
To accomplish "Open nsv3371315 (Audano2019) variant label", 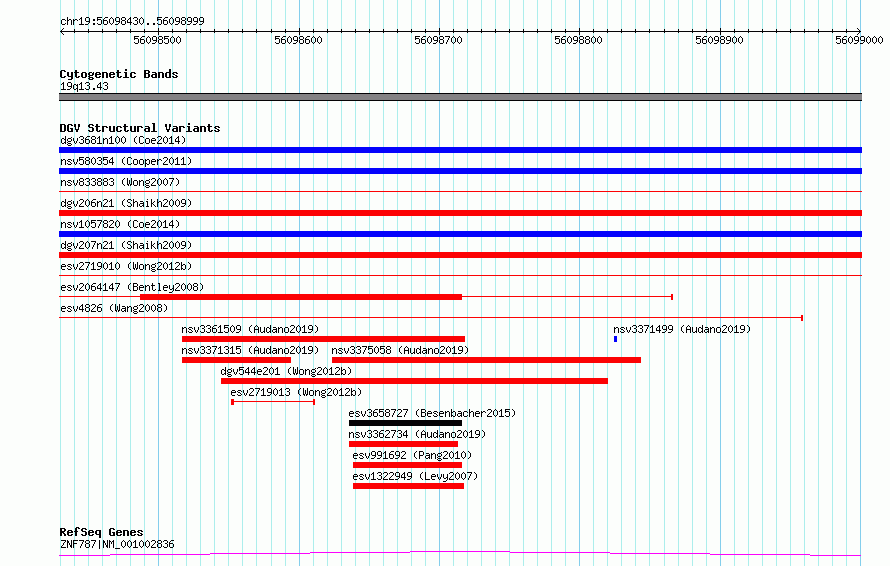I will pos(250,350).
